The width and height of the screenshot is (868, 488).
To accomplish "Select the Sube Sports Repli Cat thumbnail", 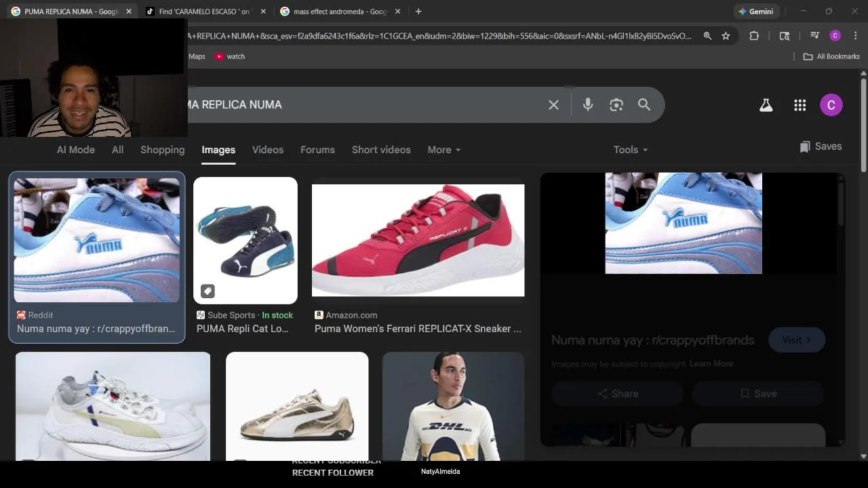I will 245,241.
